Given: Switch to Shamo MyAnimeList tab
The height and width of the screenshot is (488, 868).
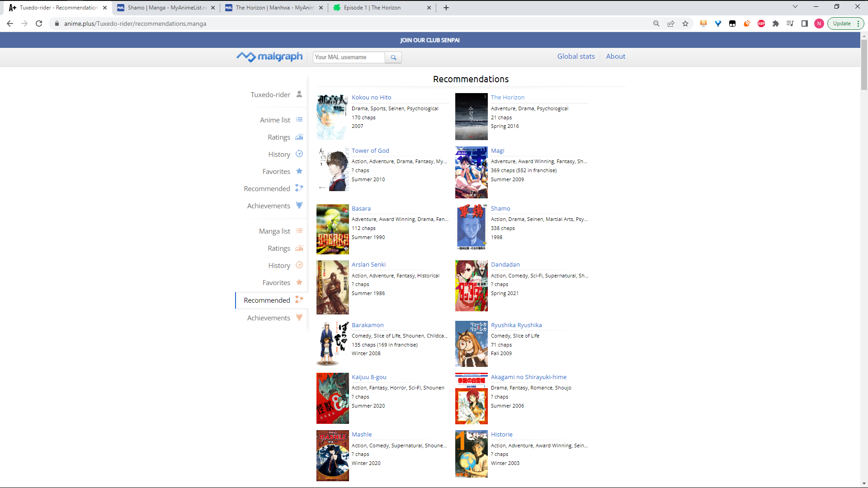Looking at the screenshot, I should pyautogui.click(x=166, y=8).
